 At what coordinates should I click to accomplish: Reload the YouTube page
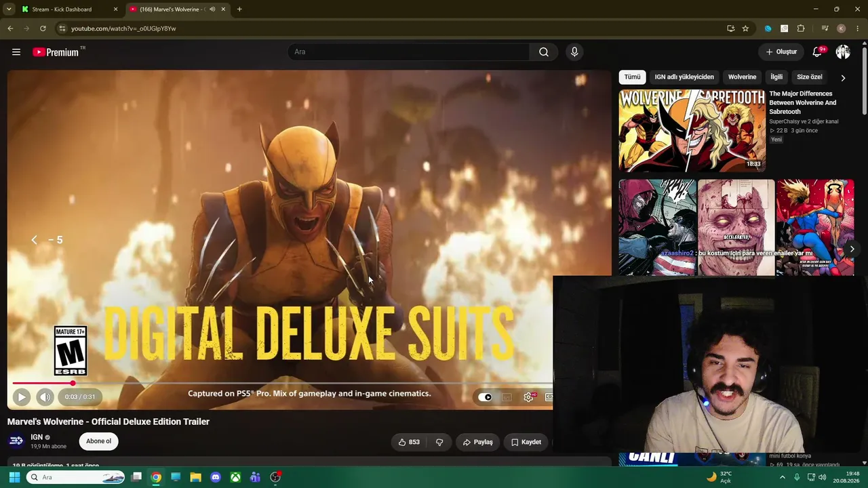43,28
